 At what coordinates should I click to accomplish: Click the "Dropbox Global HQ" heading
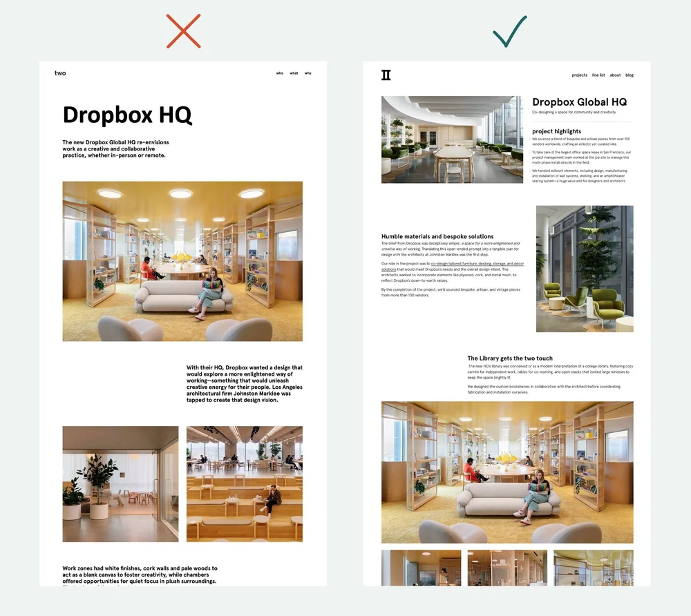coord(580,102)
